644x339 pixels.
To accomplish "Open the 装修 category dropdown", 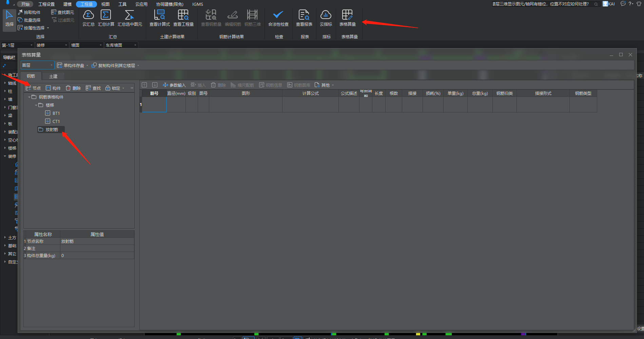I will coord(52,45).
